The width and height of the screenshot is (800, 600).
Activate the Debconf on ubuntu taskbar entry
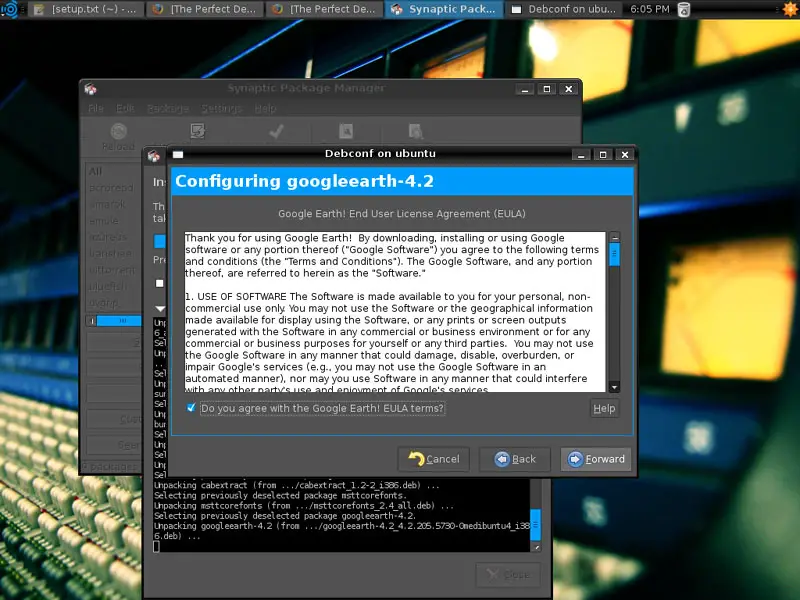tap(563, 9)
